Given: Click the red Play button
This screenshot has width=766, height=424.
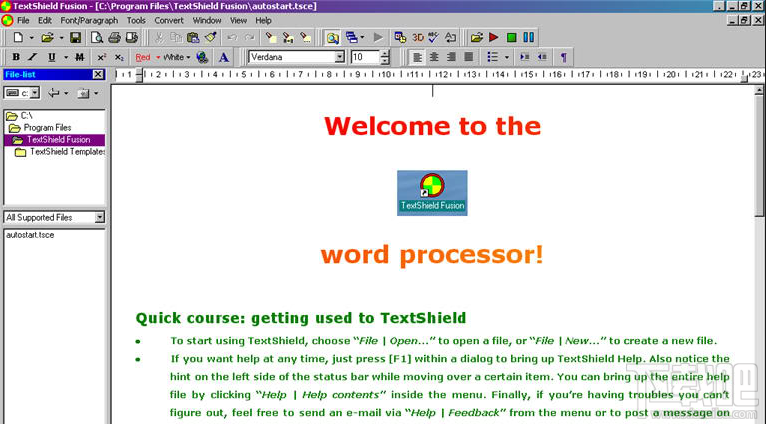Looking at the screenshot, I should [493, 38].
